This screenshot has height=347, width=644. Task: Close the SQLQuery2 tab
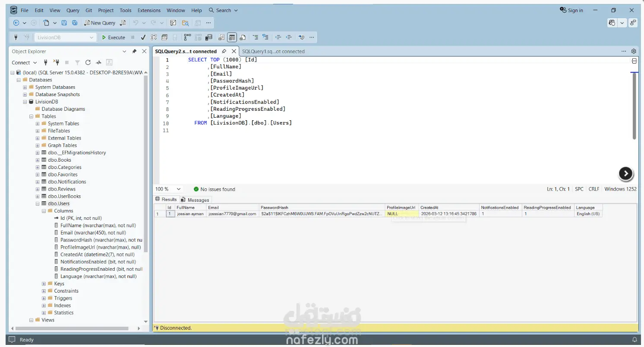click(x=234, y=51)
